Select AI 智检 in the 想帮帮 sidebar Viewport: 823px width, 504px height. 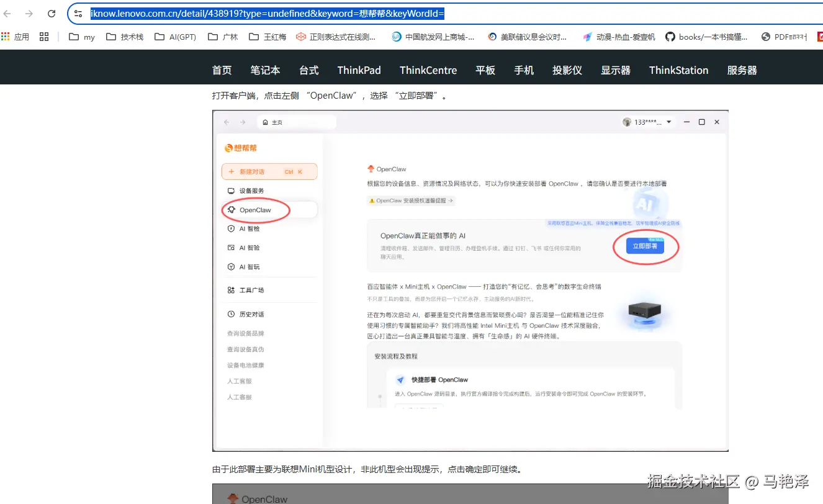[x=245, y=228]
